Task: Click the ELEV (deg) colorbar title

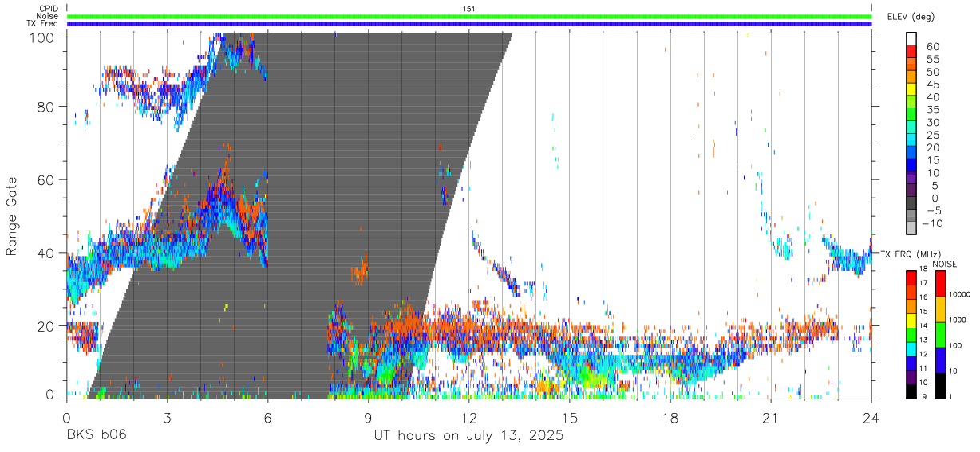Action: pos(911,17)
